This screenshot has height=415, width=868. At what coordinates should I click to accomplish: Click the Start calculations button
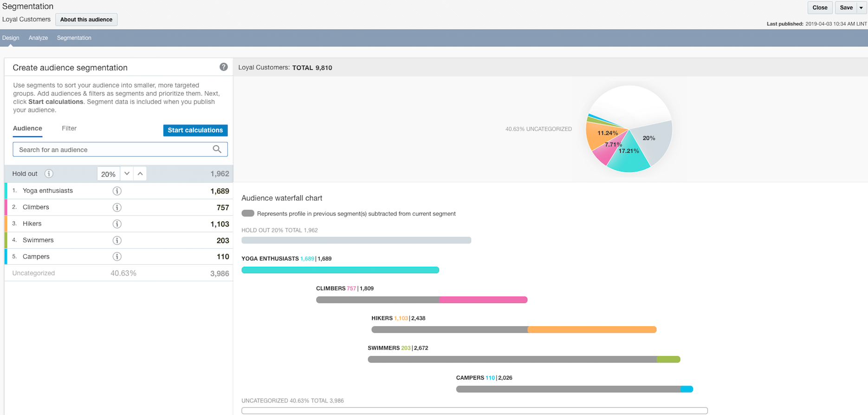[x=195, y=130]
